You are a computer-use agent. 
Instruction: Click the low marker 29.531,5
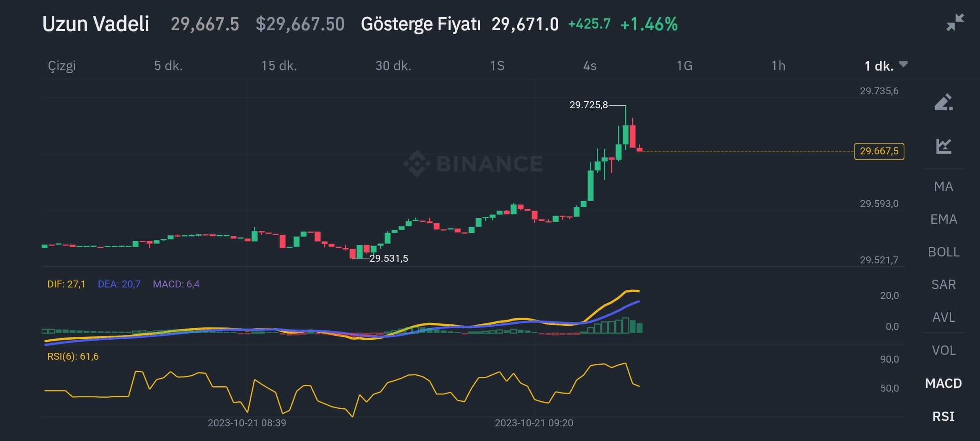[x=388, y=258]
